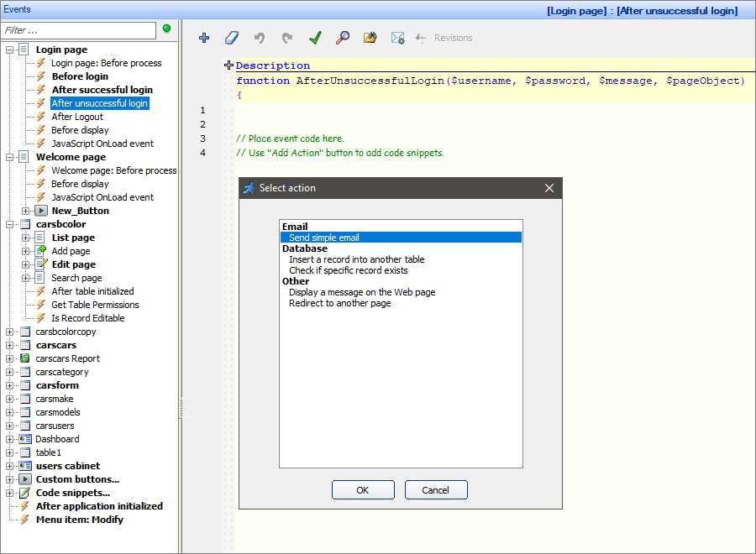Open Revisions from the toolbar
This screenshot has width=756, height=554.
pos(454,38)
